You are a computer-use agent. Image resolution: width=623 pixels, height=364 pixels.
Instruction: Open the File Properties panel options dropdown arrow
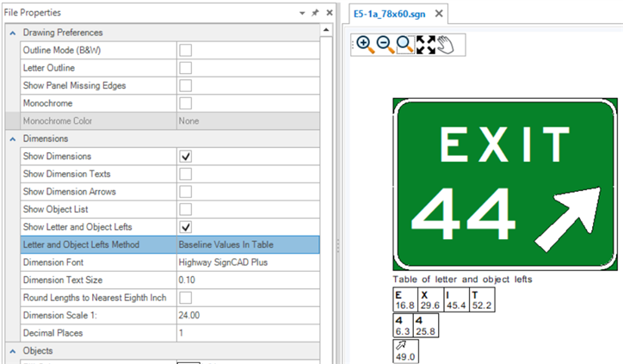302,14
